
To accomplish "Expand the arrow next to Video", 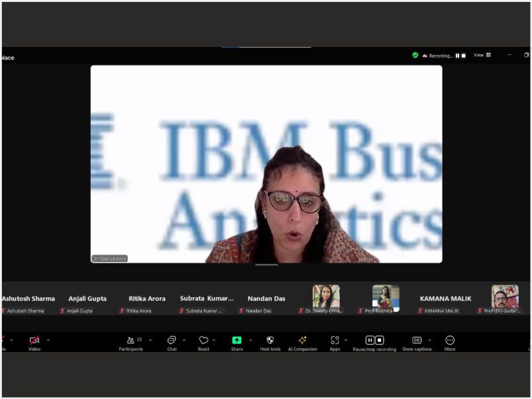I will [48, 341].
